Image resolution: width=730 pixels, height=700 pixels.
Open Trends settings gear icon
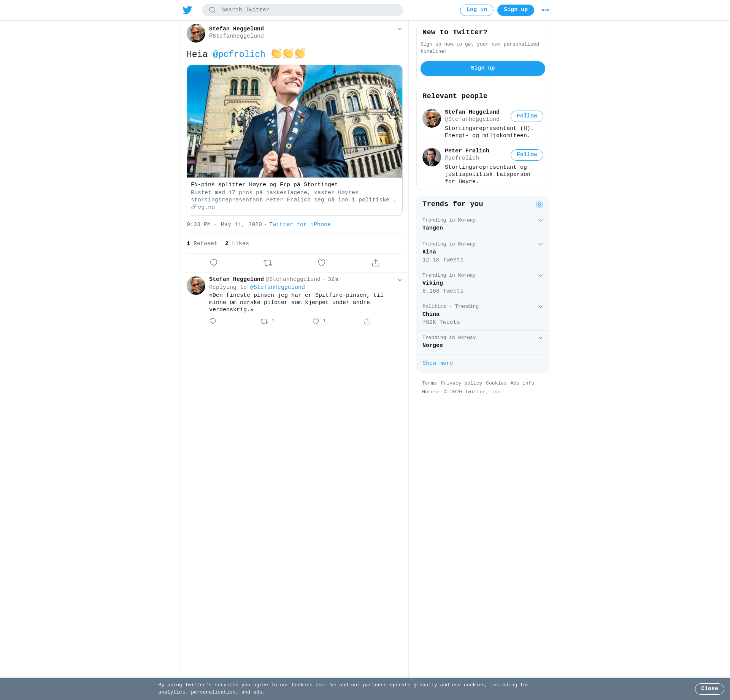[x=540, y=204]
